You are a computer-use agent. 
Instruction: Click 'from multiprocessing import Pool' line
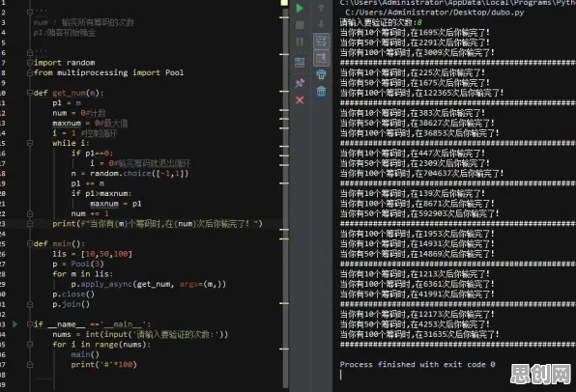109,72
